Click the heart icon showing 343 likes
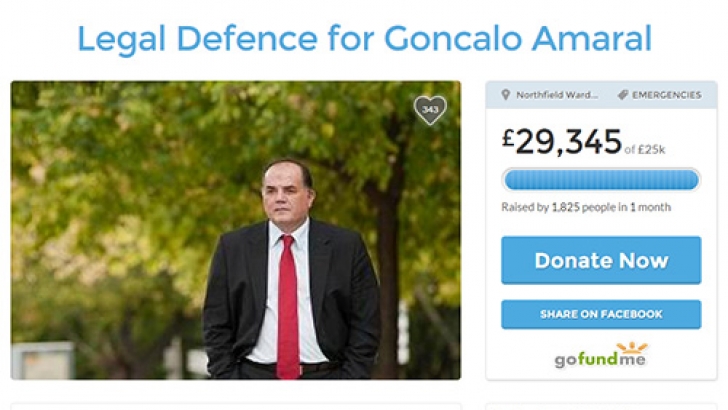 pos(430,109)
